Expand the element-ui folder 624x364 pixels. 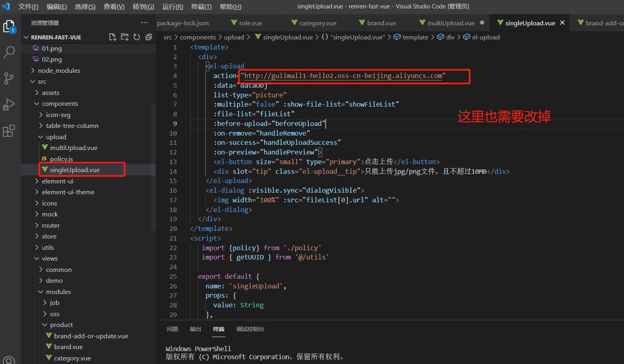(x=58, y=181)
